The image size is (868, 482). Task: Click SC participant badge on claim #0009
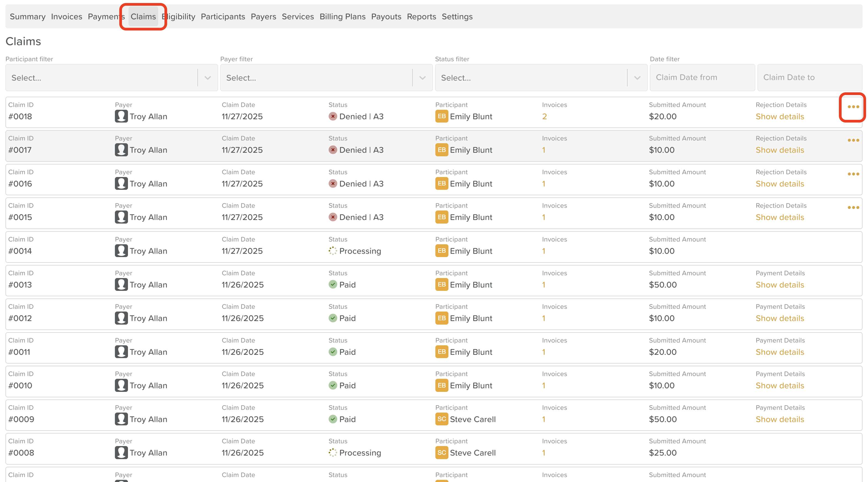[x=441, y=419]
